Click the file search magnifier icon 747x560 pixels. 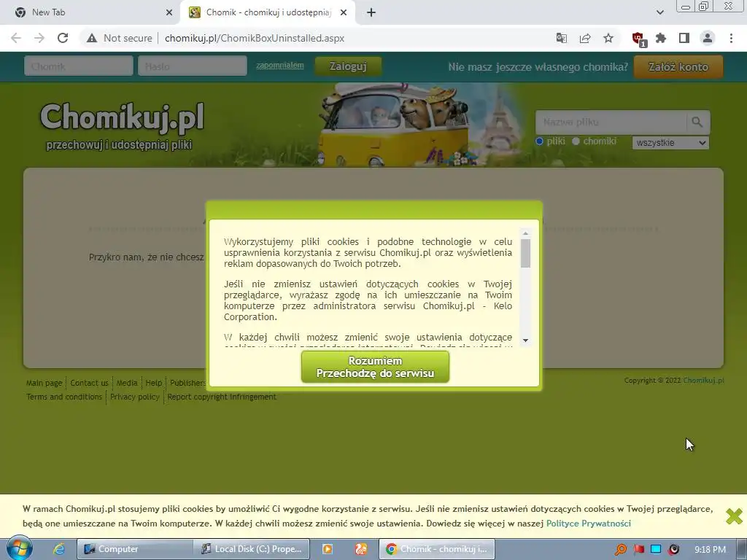click(x=697, y=122)
